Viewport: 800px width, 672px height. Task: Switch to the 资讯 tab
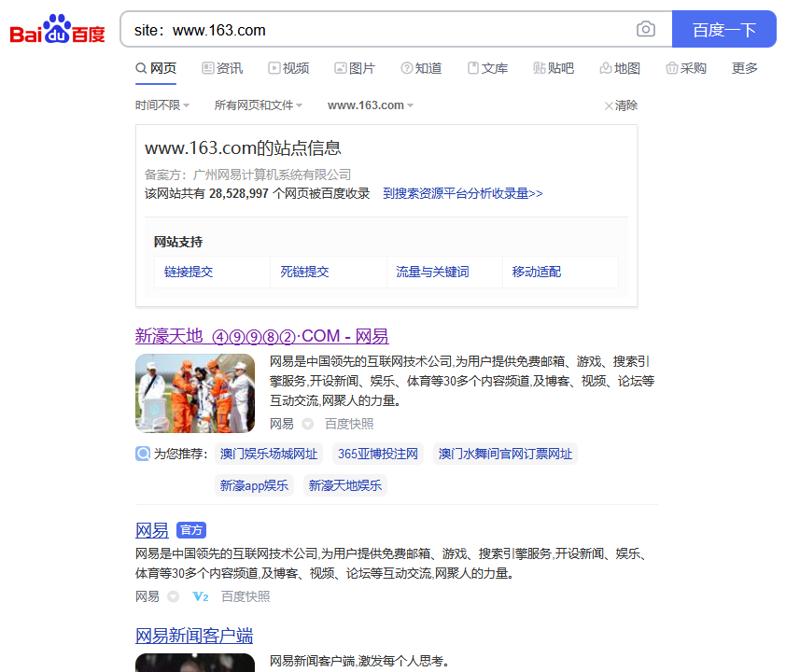pos(222,68)
